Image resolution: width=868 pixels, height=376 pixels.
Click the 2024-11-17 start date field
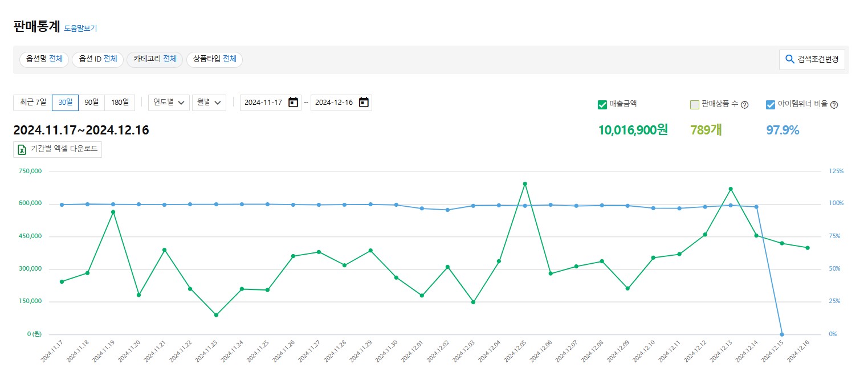pyautogui.click(x=264, y=103)
